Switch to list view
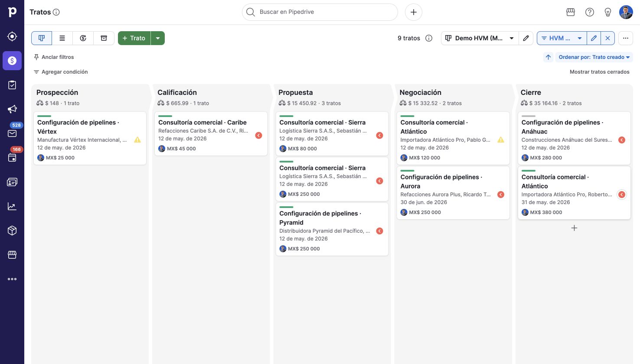The width and height of the screenshot is (640, 364). (62, 38)
